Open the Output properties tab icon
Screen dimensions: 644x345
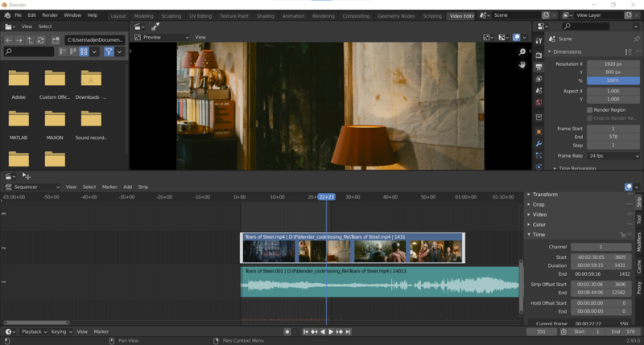(x=539, y=66)
